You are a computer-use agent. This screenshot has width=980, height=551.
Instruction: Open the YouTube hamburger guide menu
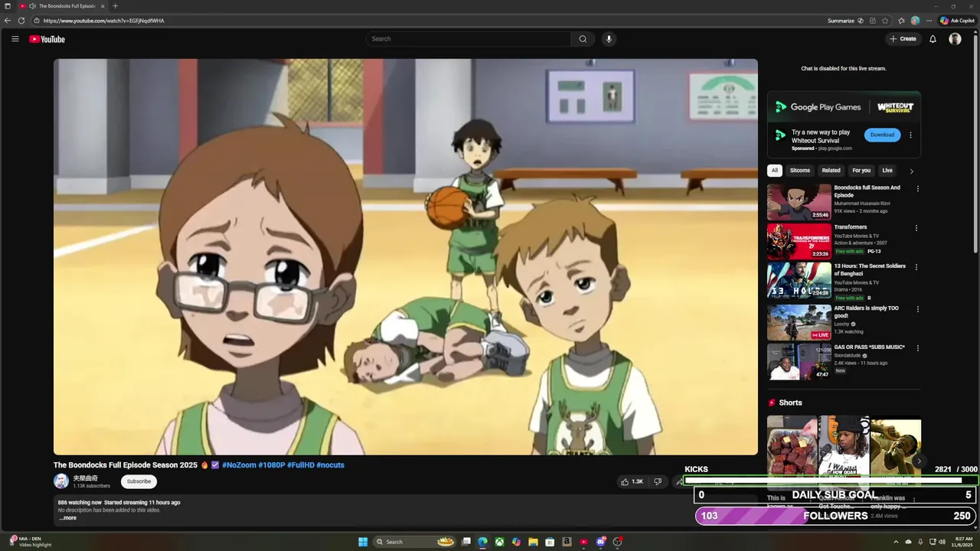[15, 39]
